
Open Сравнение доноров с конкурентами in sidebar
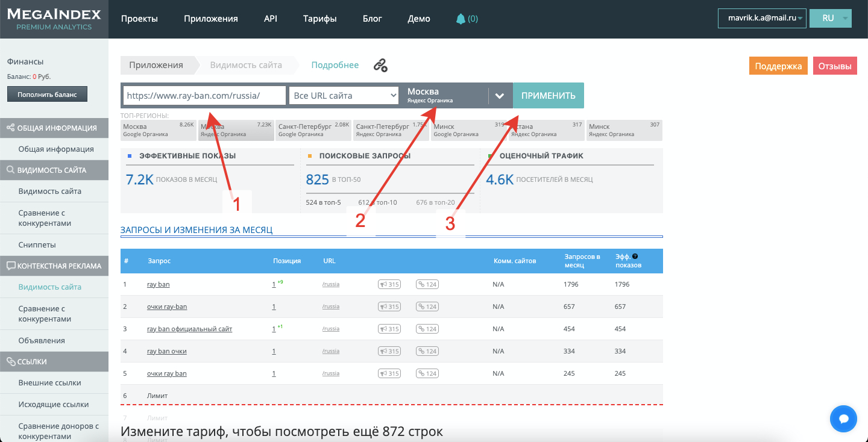(58, 431)
